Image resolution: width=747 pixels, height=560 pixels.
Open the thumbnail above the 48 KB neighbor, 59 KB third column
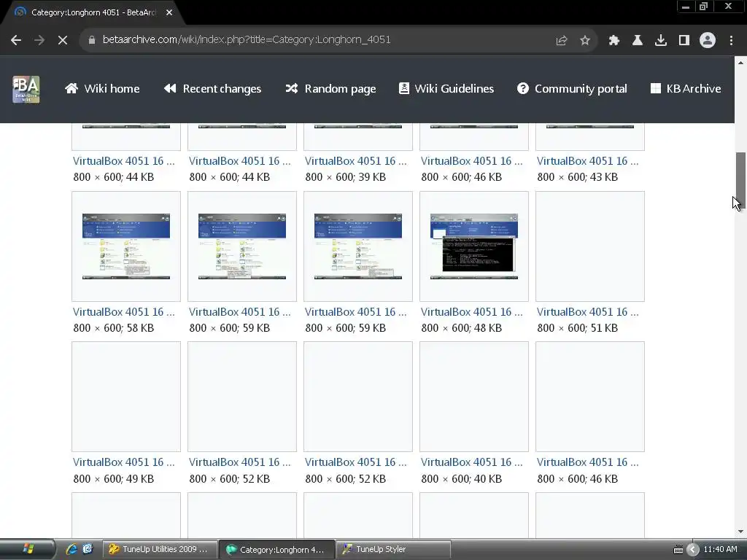pos(358,246)
